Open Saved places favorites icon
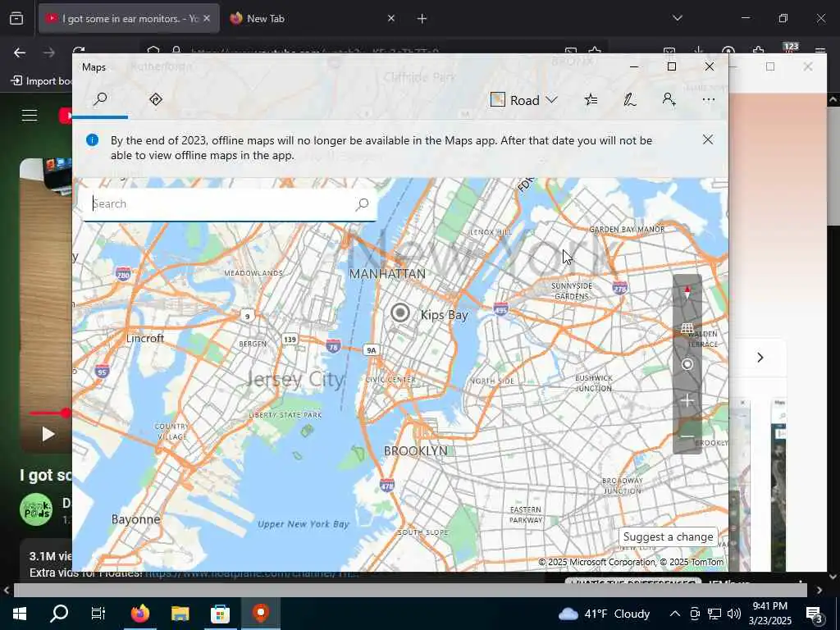840x630 pixels. [591, 99]
